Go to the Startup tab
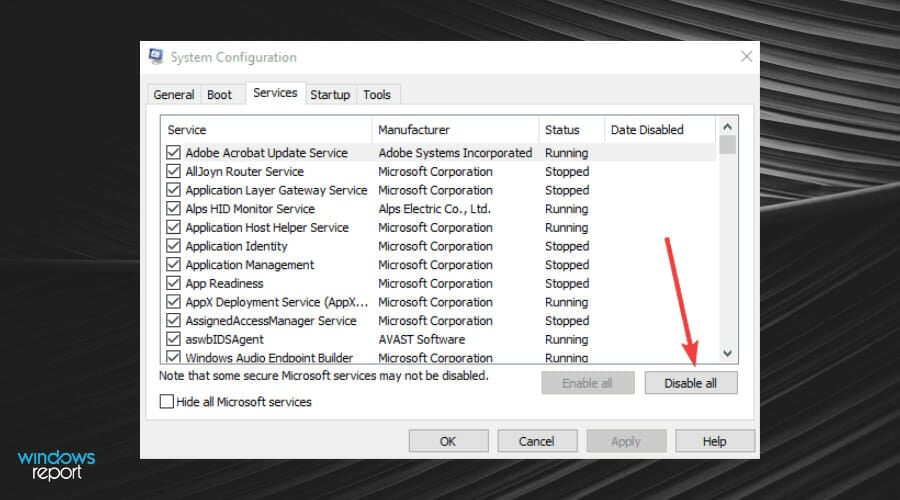Screen dimensions: 900x500 click(x=330, y=95)
